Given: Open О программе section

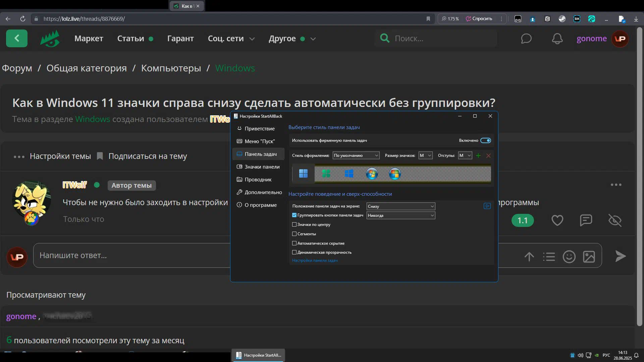Looking at the screenshot, I should point(258,205).
